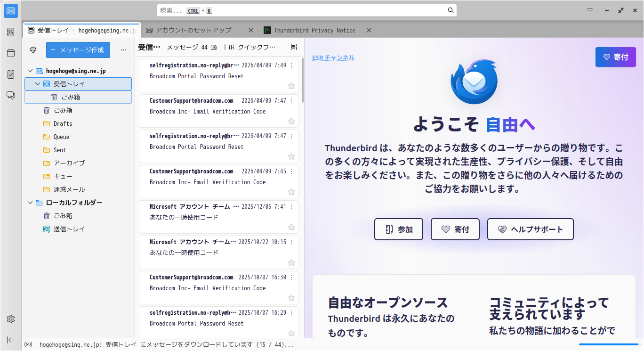This screenshot has height=351, width=644.
Task: Collapse the hogehoge@sing.ne.jp account tree
Action: point(30,71)
